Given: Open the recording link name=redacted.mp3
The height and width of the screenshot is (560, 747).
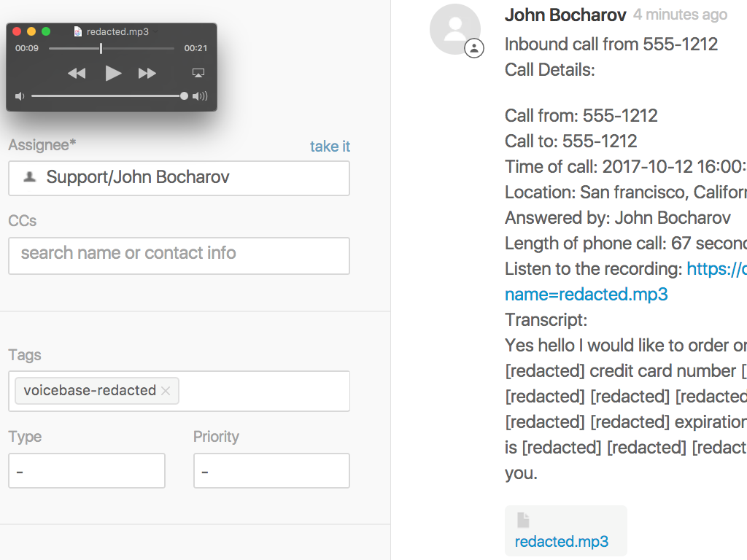Looking at the screenshot, I should point(586,295).
